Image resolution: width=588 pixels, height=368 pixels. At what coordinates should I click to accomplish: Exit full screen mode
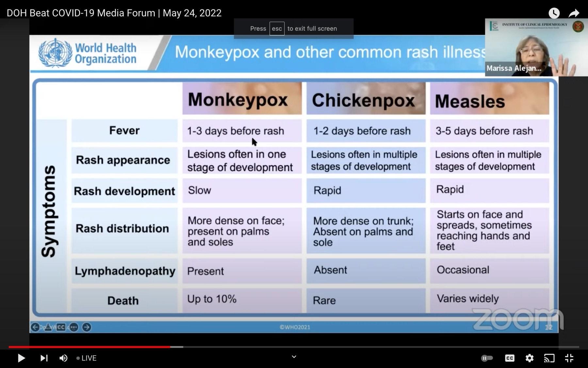pyautogui.click(x=569, y=358)
